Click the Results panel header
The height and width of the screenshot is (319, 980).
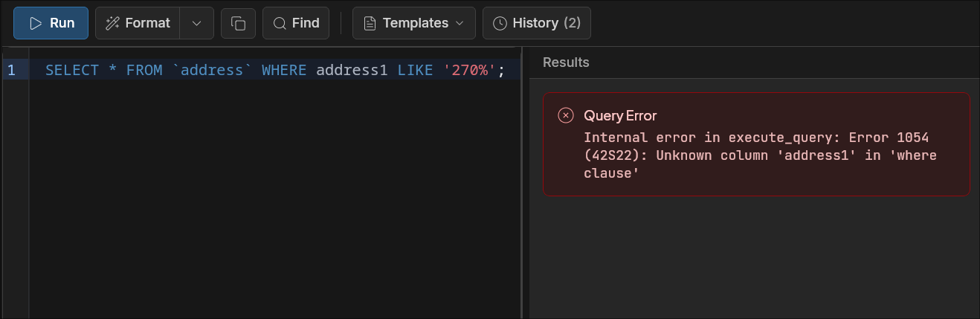(x=566, y=62)
